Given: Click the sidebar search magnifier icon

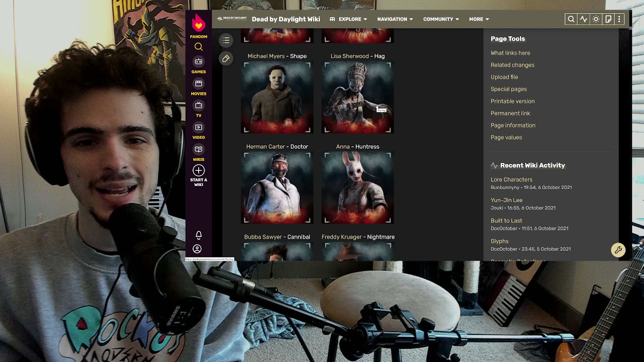Looking at the screenshot, I should [199, 47].
